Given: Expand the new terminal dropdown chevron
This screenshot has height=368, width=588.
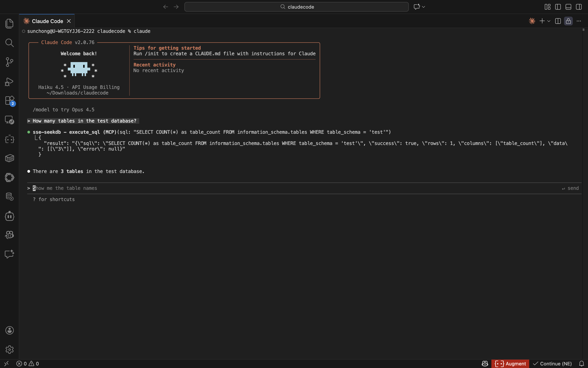Looking at the screenshot, I should click(x=549, y=21).
